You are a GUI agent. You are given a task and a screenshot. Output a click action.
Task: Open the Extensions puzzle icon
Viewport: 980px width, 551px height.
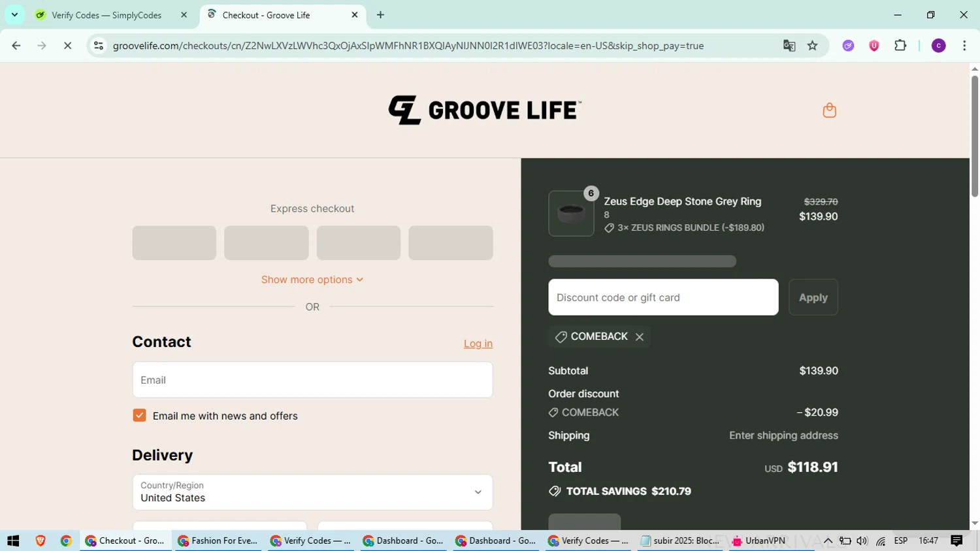coord(900,46)
